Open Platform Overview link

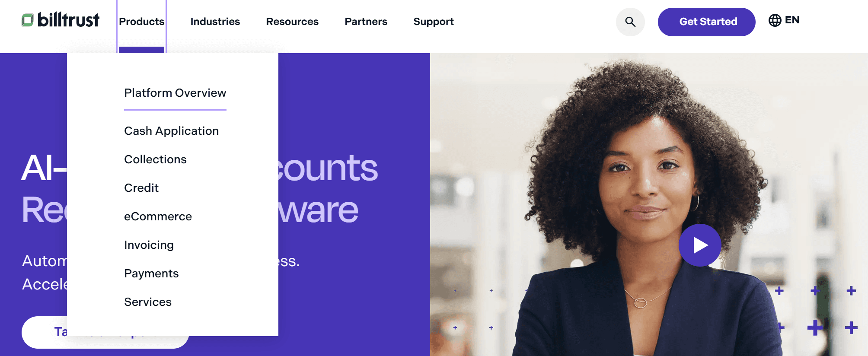(175, 93)
